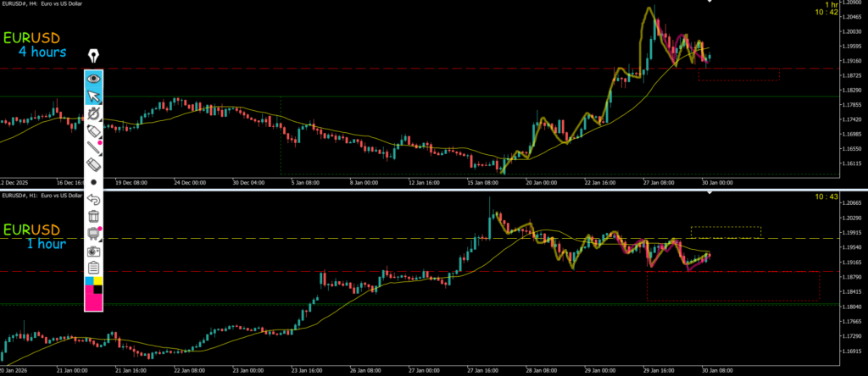Click the EURUSD 4 hours chart label

click(36, 45)
